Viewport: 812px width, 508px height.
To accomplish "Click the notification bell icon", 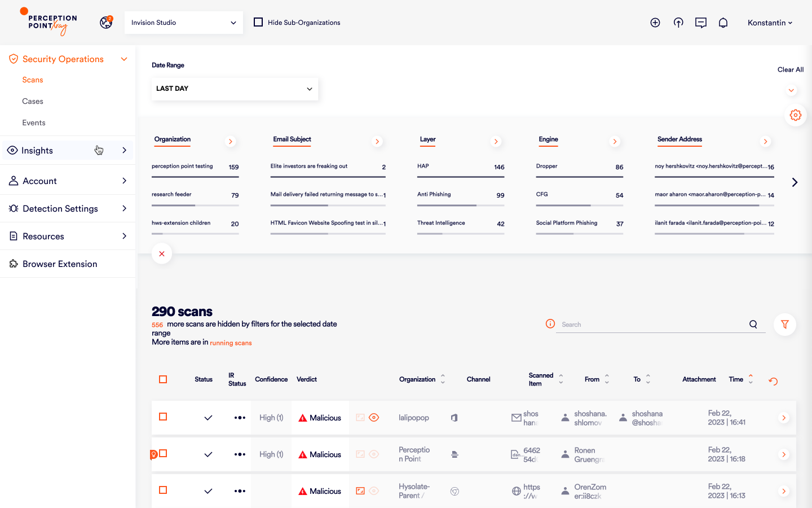I will coord(723,23).
